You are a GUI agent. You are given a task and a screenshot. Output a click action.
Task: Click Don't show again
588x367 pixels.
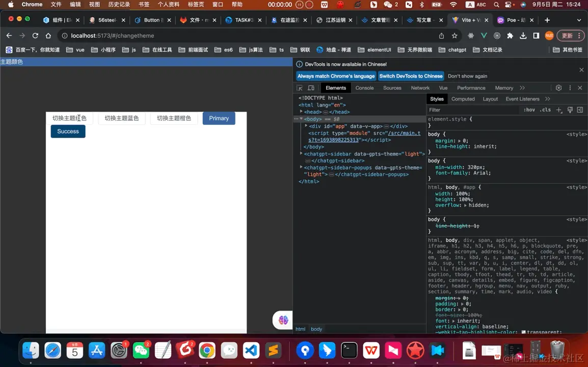click(x=467, y=76)
